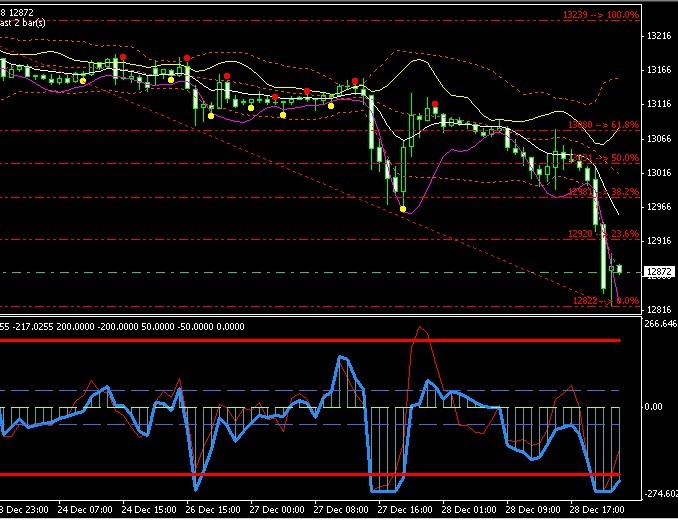Click the -217.0255 indicator value in header

(x=33, y=327)
